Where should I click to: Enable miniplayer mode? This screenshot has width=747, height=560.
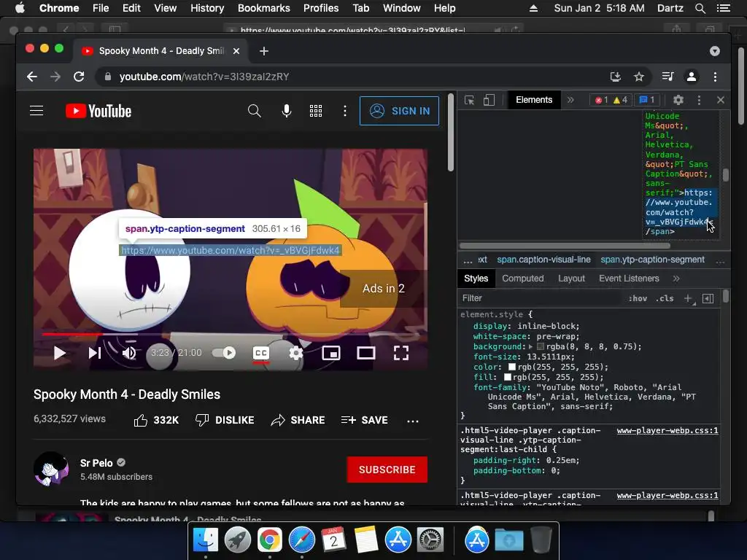331,353
